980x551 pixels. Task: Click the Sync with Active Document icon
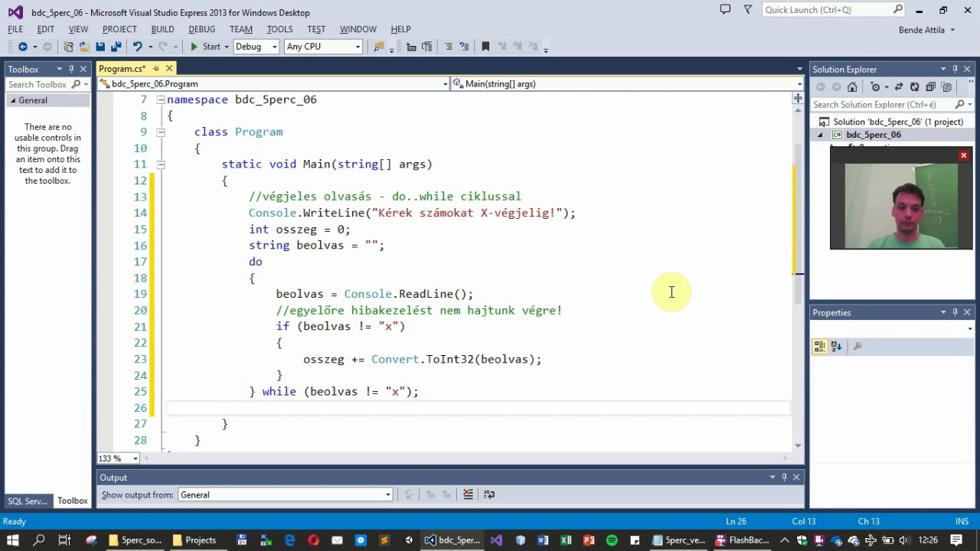tap(899, 86)
